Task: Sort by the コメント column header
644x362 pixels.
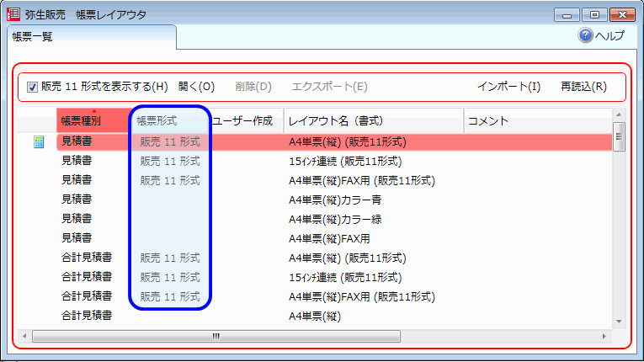Action: pyautogui.click(x=538, y=120)
